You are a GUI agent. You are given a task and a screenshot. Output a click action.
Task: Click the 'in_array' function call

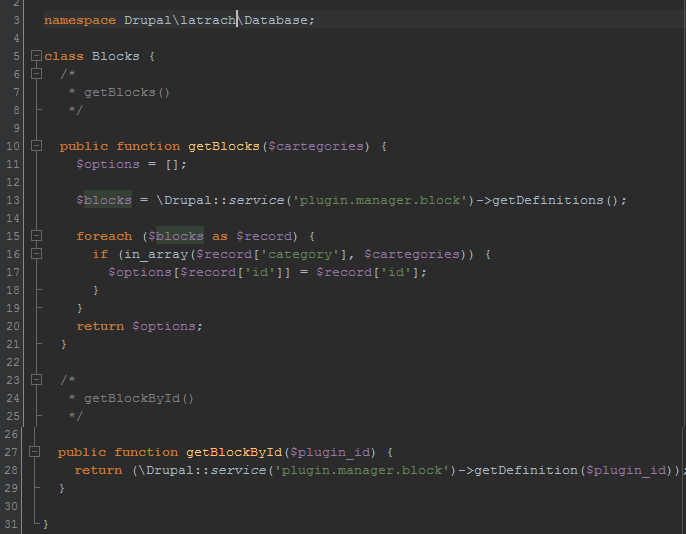click(156, 254)
